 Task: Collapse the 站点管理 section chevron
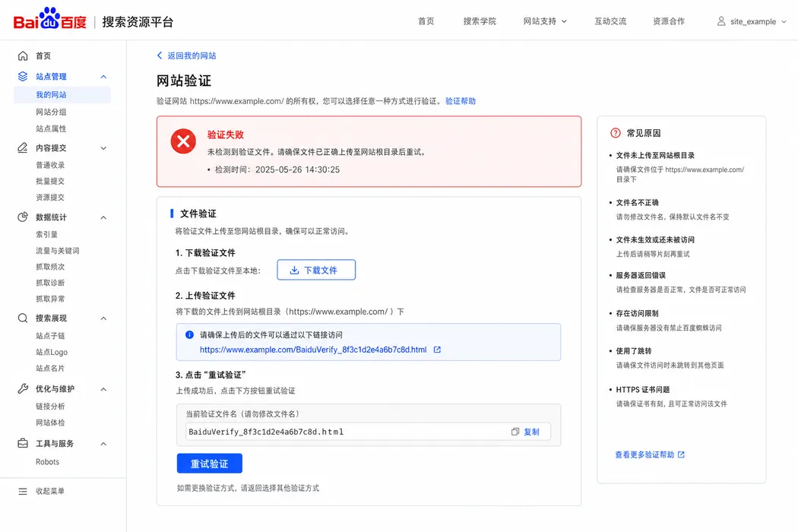(103, 77)
